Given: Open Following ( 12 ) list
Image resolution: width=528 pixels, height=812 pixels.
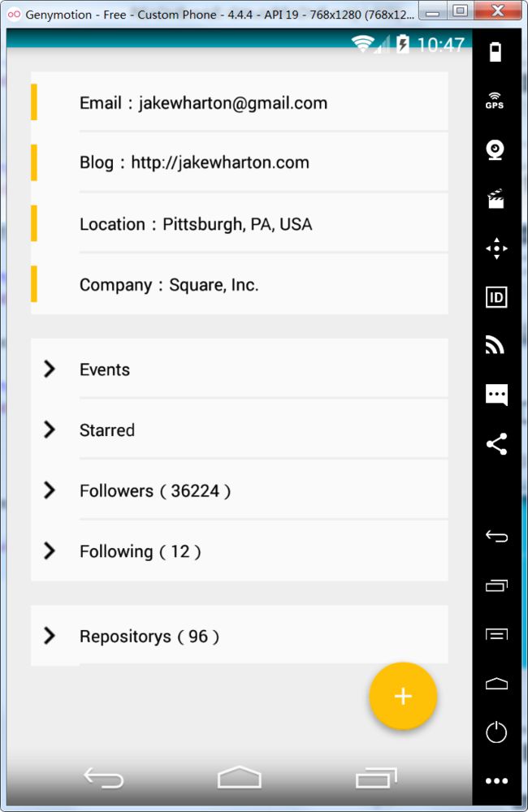Looking at the screenshot, I should tap(240, 551).
